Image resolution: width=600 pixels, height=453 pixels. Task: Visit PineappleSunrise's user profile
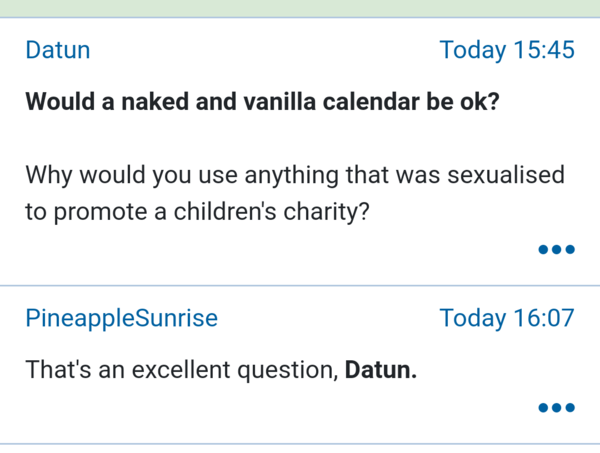tap(121, 318)
